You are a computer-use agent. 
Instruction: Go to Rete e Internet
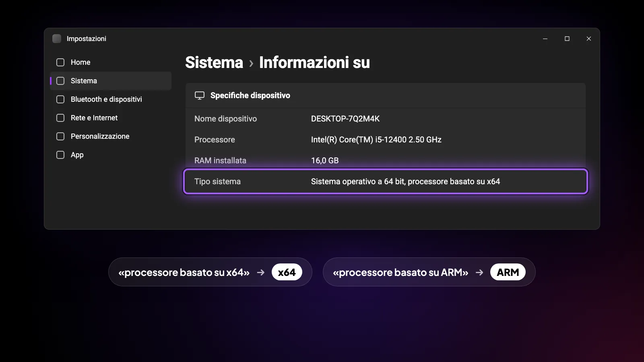[x=111, y=118]
